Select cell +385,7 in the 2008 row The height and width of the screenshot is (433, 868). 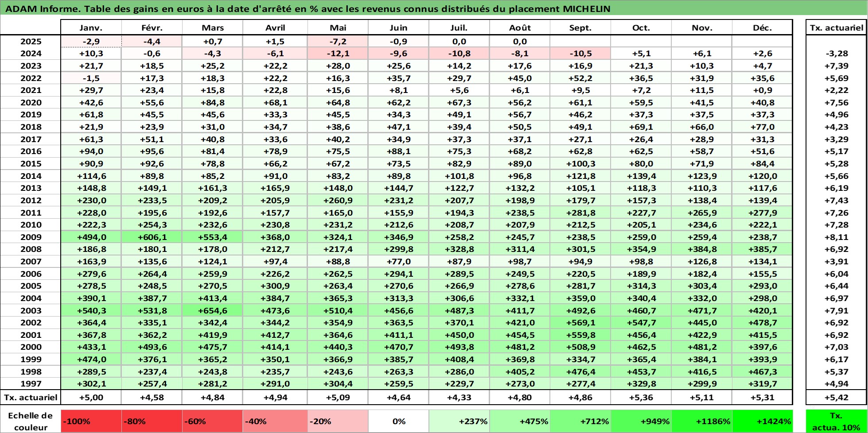(763, 249)
